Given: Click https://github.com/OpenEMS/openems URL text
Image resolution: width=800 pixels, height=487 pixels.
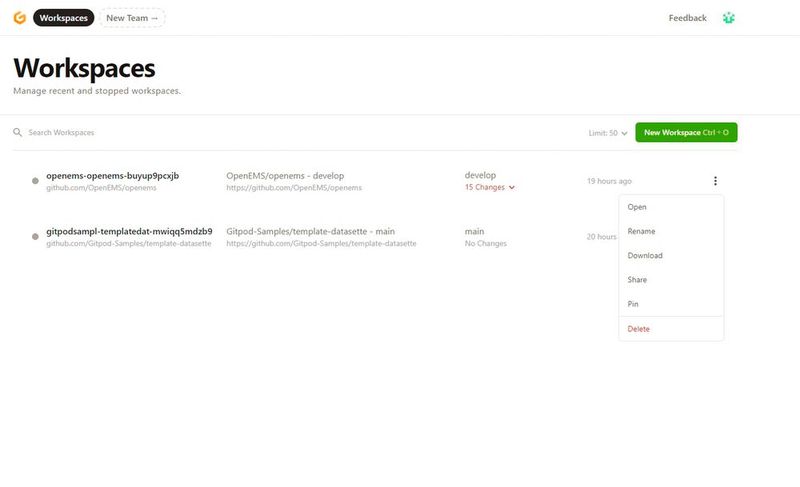Looking at the screenshot, I should coord(294,188).
